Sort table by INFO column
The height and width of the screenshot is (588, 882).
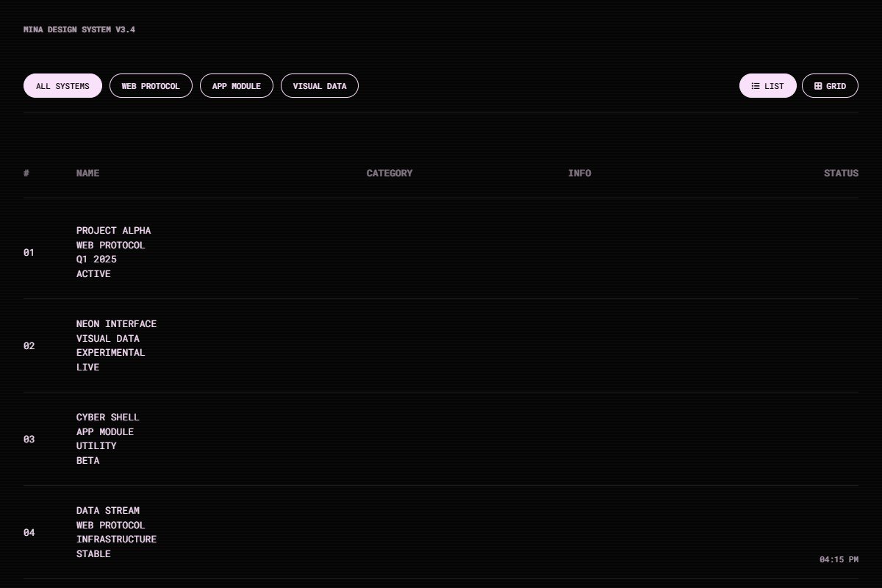tap(580, 173)
